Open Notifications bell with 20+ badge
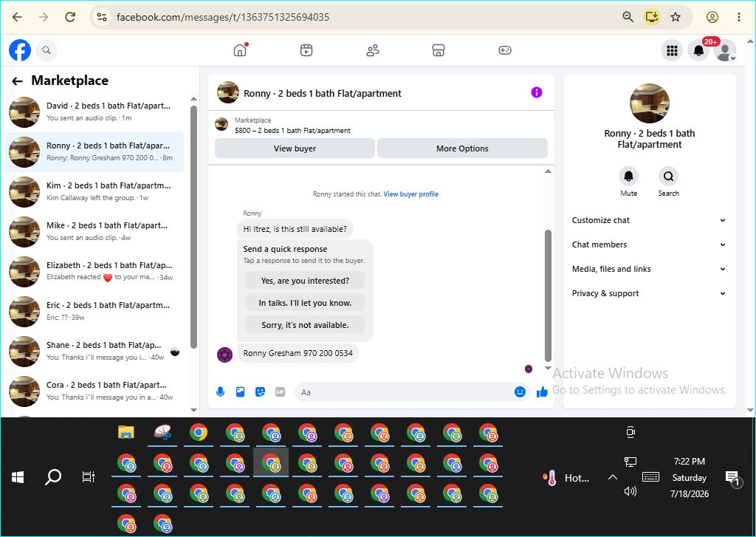This screenshot has width=756, height=537. pos(698,50)
